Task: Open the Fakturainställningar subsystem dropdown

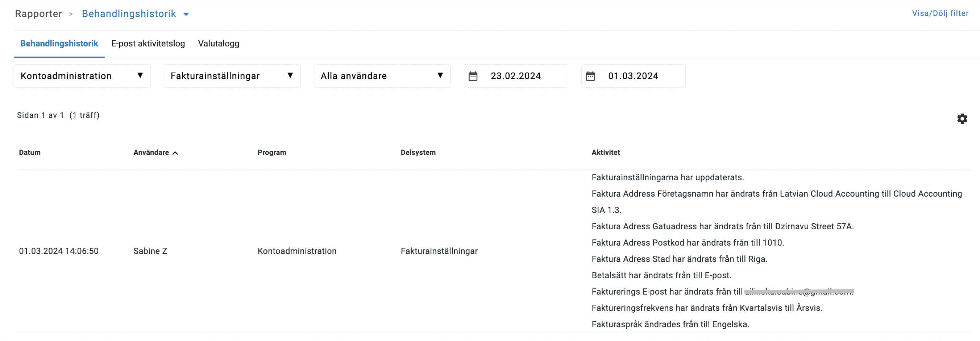Action: (232, 76)
